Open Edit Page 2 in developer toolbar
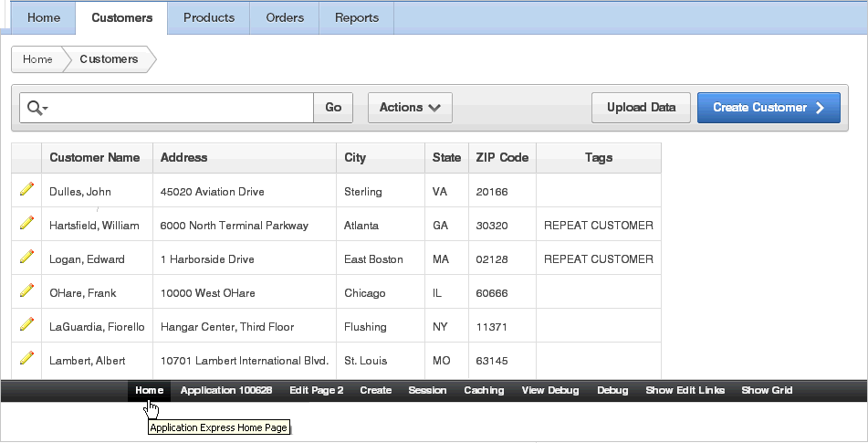This screenshot has width=868, height=443. point(316,390)
